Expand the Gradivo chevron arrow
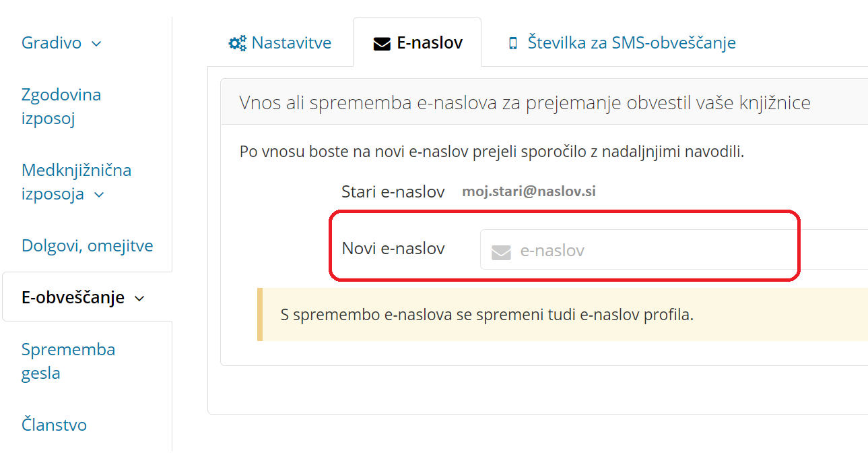Screen dimensions: 868x457 [96, 44]
